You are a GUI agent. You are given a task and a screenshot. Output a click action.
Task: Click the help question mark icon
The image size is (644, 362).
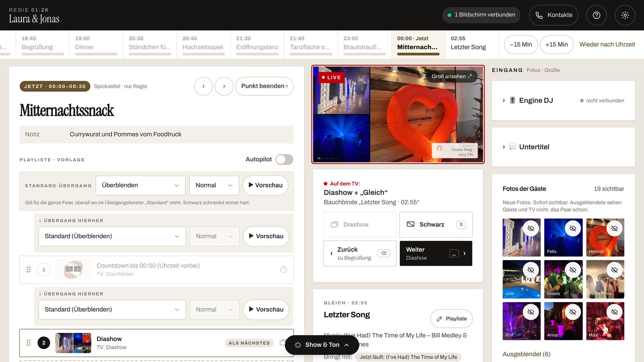tap(597, 15)
